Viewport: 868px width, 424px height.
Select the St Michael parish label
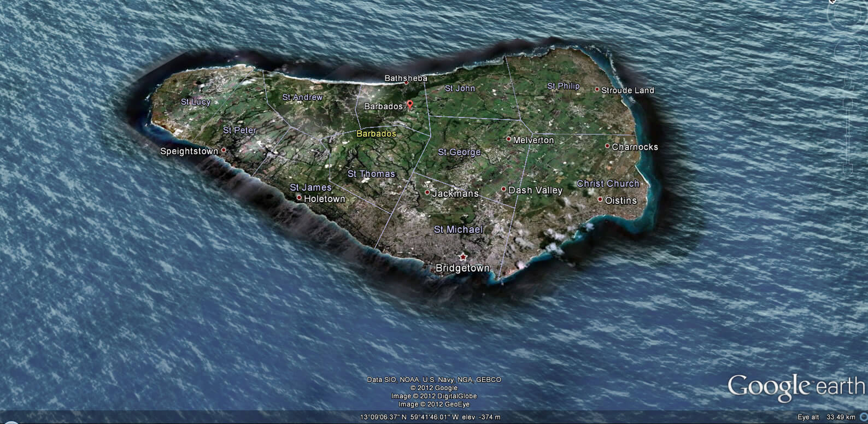(458, 229)
